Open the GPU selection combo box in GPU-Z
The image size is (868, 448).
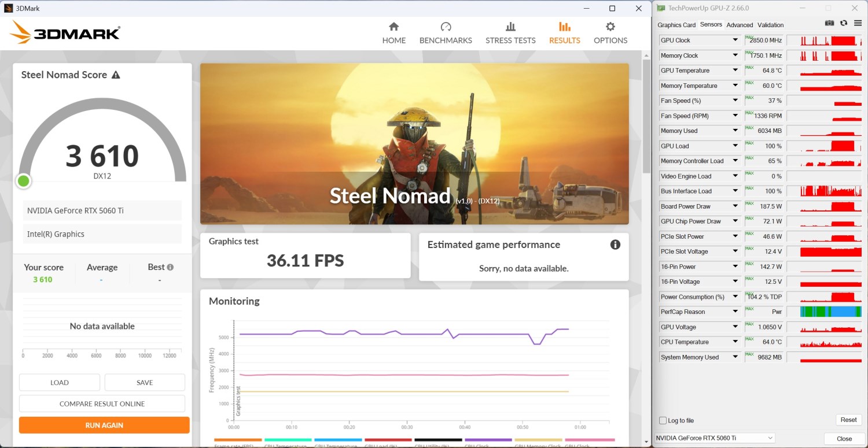714,438
